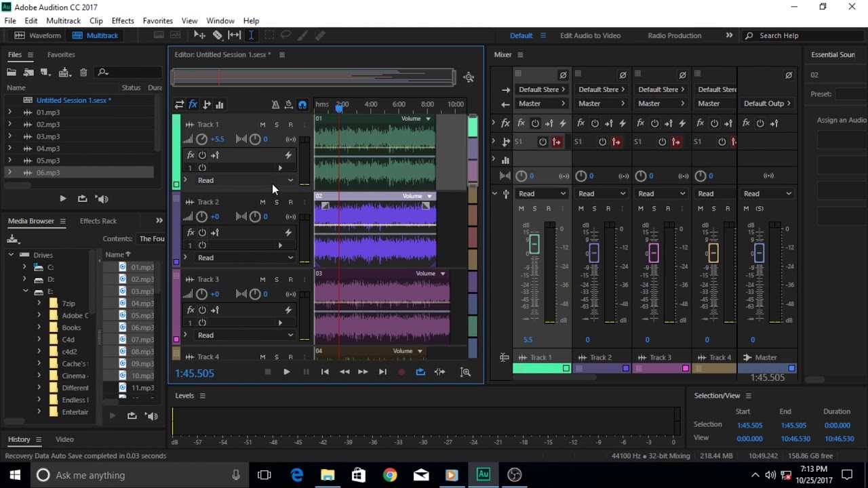Toggle phase invert icon on mixer Track 1
The width and height of the screenshot is (868, 488).
563,75
